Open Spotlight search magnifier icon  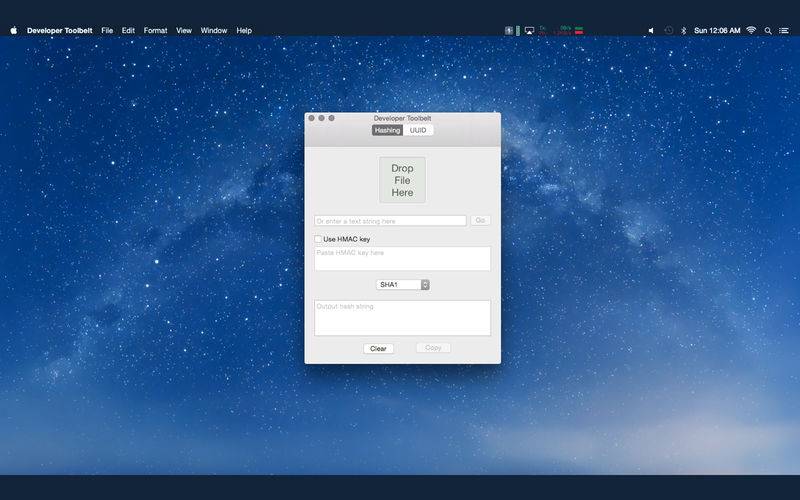click(x=768, y=31)
